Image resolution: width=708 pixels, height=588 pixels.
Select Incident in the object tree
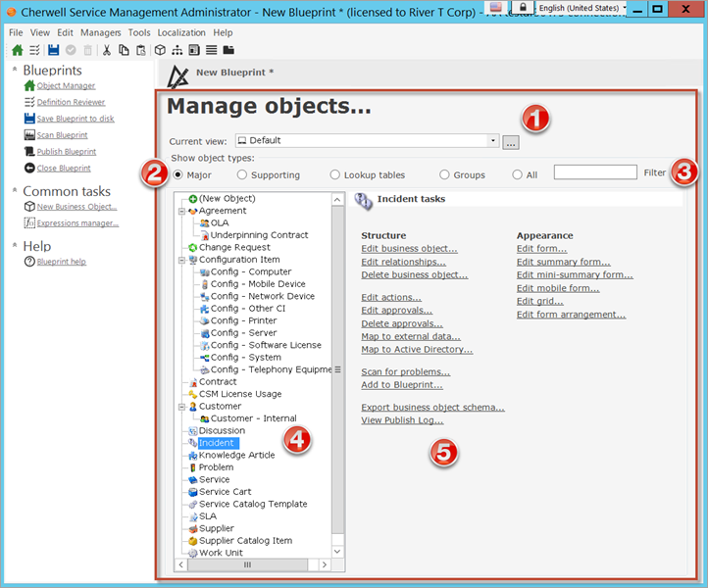click(217, 443)
